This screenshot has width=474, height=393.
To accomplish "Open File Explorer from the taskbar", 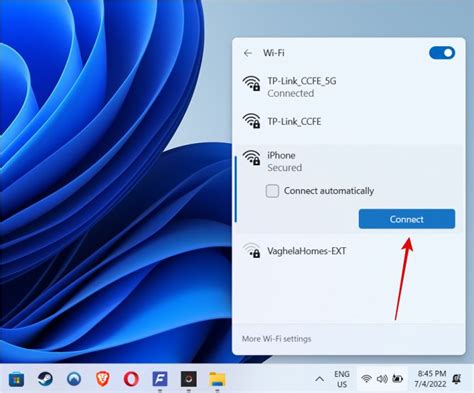I will pos(217,379).
